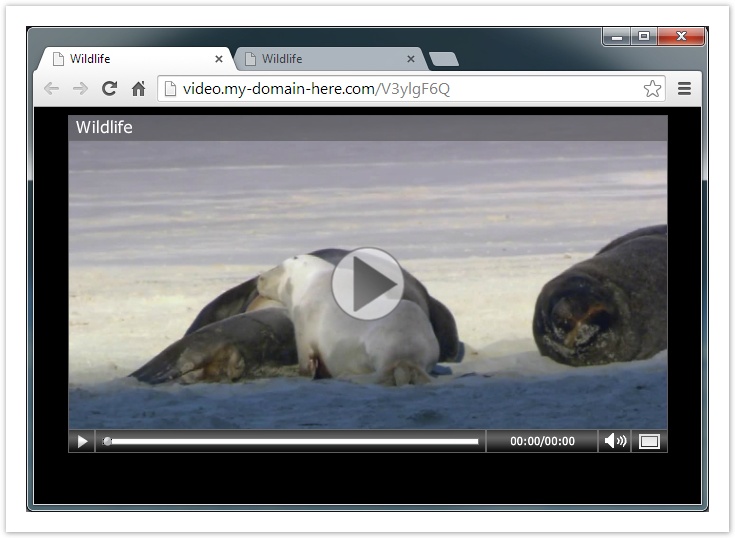
Task: Mute the video using speaker icon
Action: coord(615,441)
